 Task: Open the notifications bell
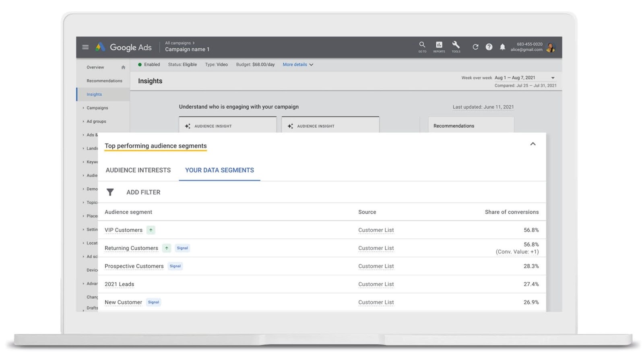(x=502, y=47)
